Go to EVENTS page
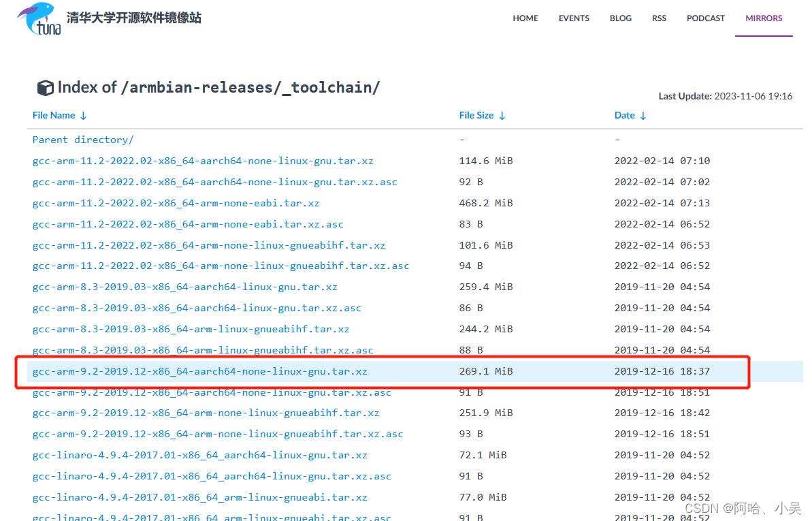Screen dimensions: 812x521 tap(574, 18)
